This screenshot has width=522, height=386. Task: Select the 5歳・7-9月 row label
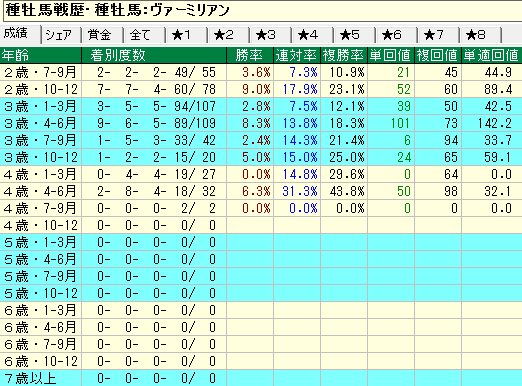pos(41,276)
